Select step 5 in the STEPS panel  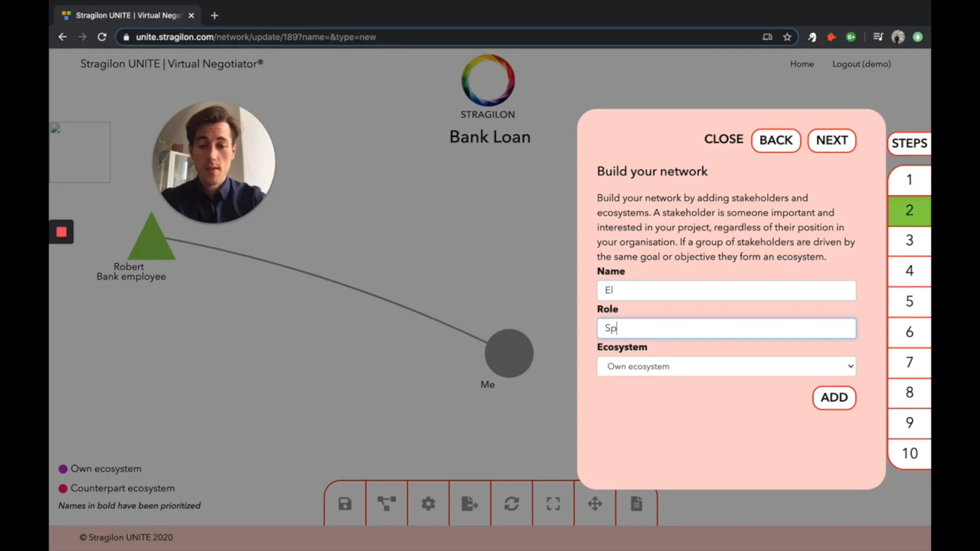coord(909,302)
